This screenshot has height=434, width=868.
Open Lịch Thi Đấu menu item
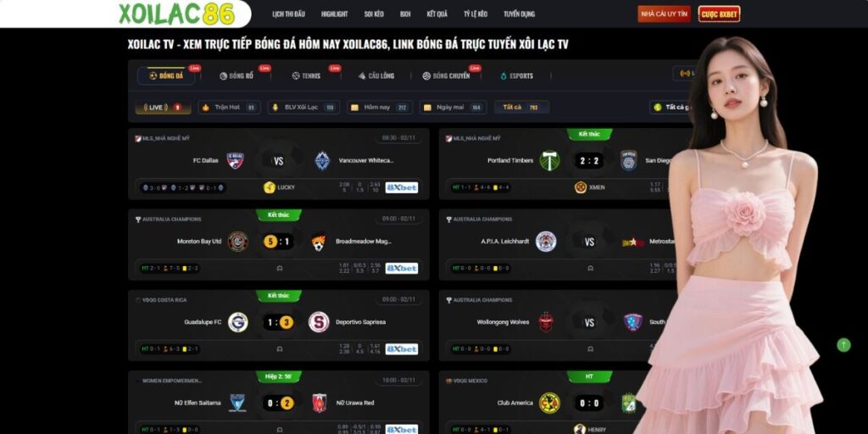click(x=288, y=14)
